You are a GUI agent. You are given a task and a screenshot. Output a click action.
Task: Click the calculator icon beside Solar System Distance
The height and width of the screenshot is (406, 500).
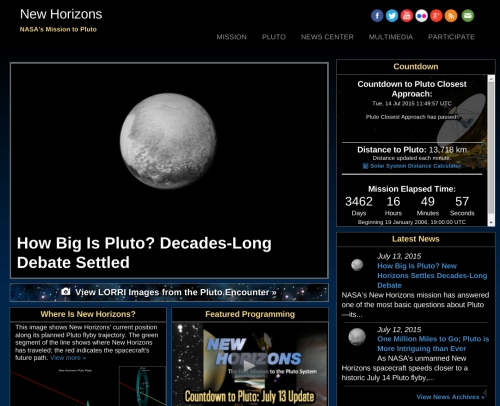point(365,166)
